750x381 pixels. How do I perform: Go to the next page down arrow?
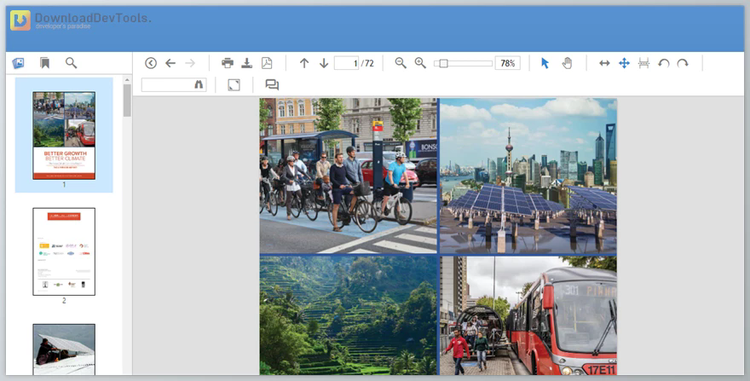[324, 63]
